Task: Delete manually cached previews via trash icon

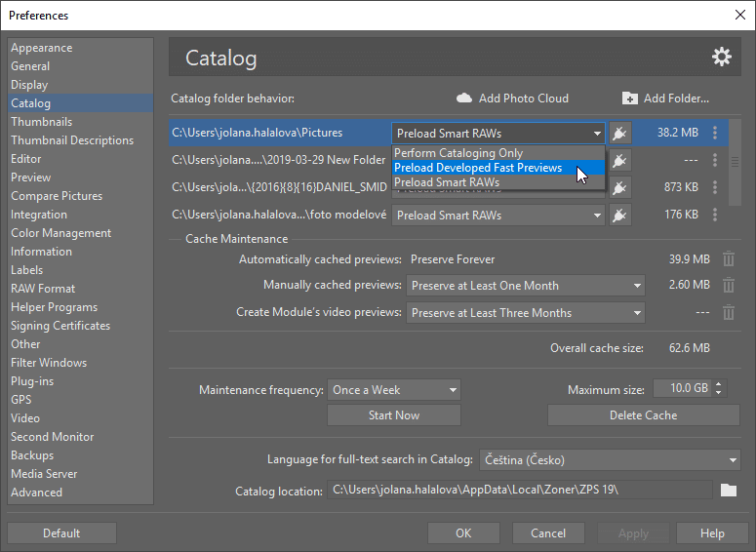Action: pyautogui.click(x=729, y=285)
